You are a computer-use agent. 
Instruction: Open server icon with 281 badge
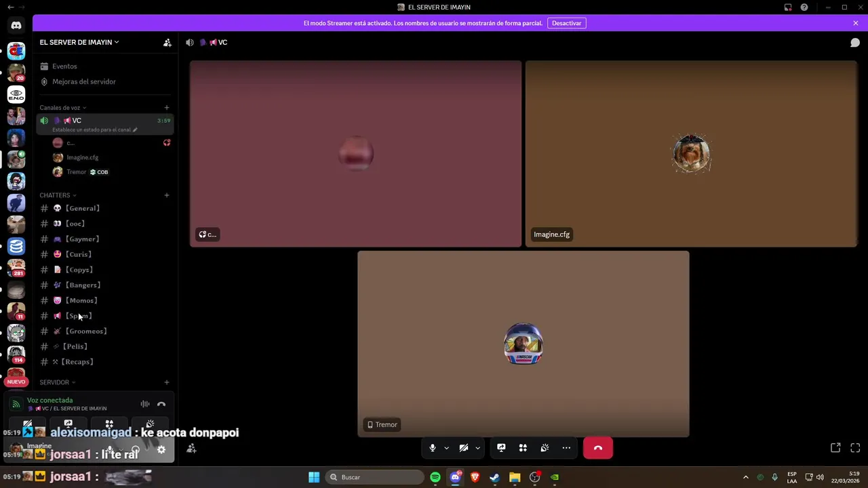click(16, 268)
